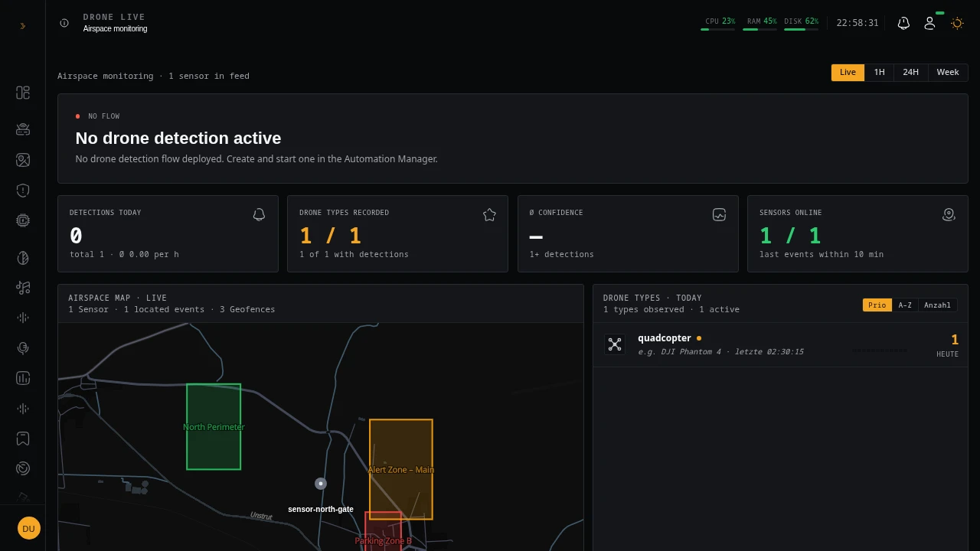The width and height of the screenshot is (980, 551).
Task: Open the quadcopter drone type row
Action: 780,345
